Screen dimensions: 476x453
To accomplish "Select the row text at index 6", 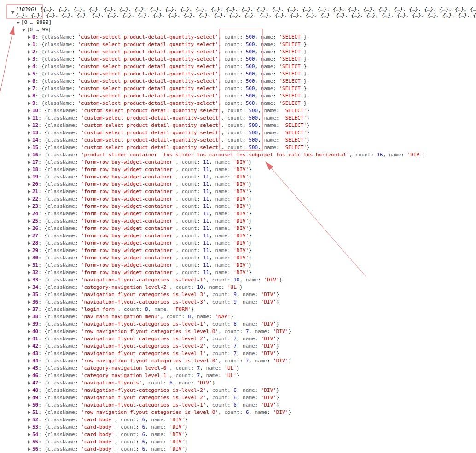I will pyautogui.click(x=169, y=81).
